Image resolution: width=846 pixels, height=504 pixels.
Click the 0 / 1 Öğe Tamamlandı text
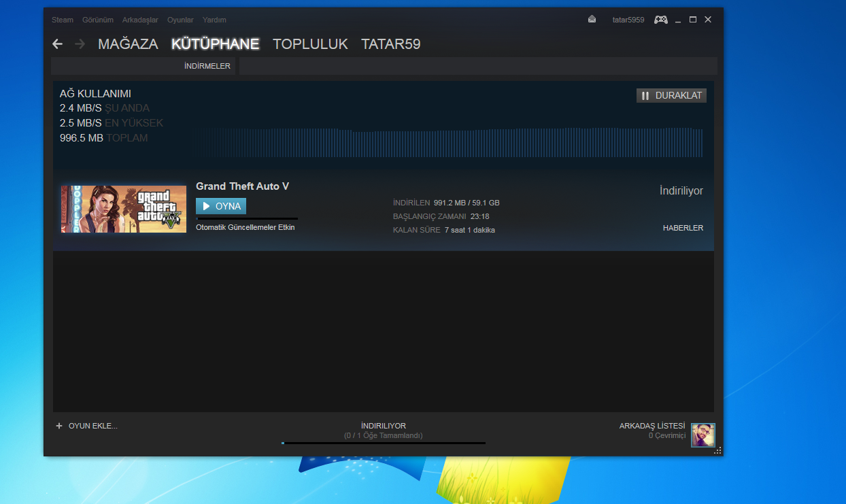coord(384,435)
